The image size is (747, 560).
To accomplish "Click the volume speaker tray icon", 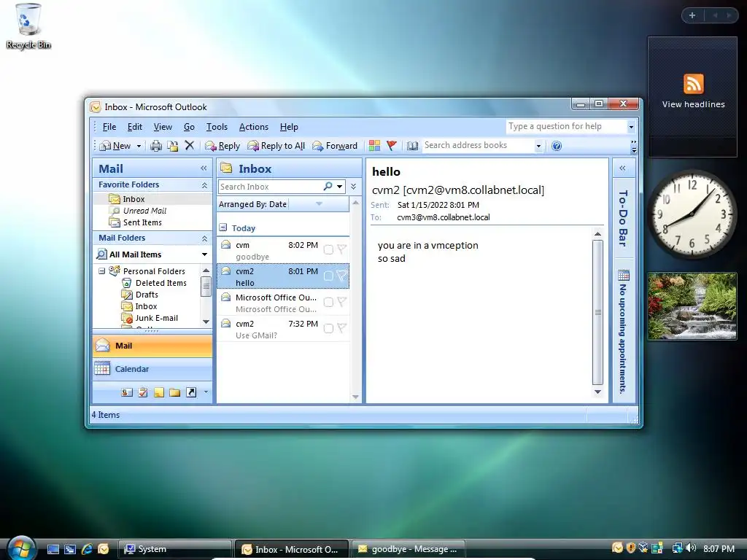I will coord(691,548).
